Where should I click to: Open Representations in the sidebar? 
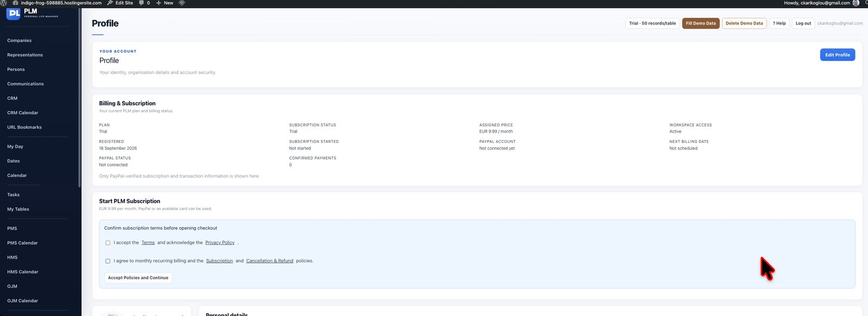[25, 55]
